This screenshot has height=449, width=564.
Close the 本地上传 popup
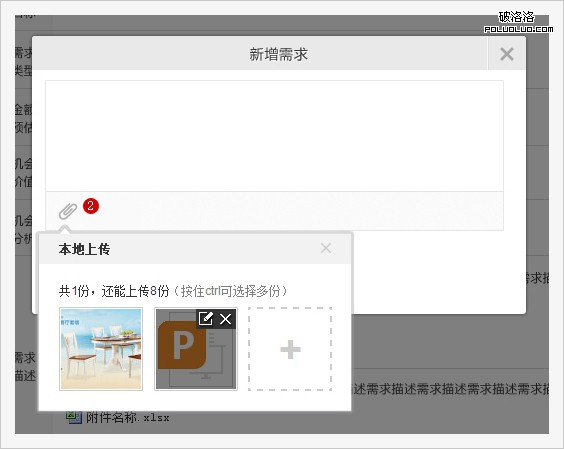coord(326,248)
